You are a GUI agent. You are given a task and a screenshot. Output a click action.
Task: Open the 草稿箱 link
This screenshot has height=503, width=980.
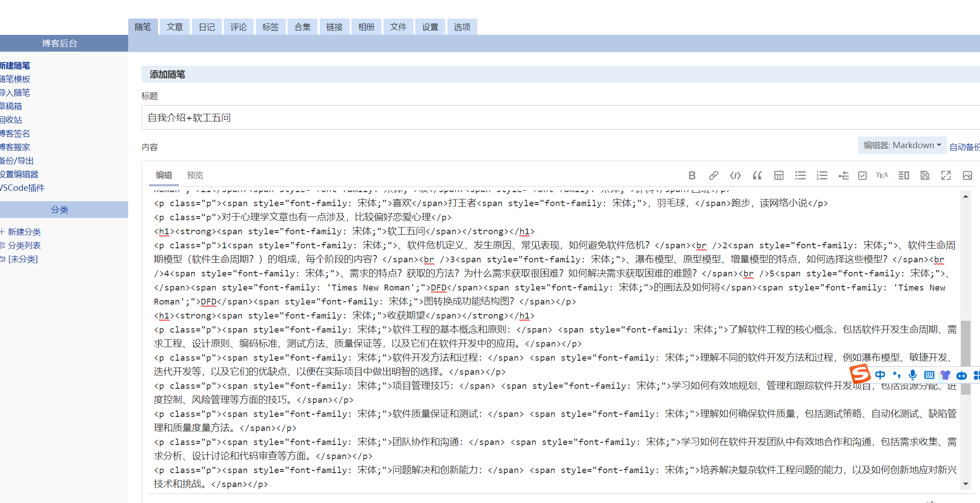click(x=11, y=106)
